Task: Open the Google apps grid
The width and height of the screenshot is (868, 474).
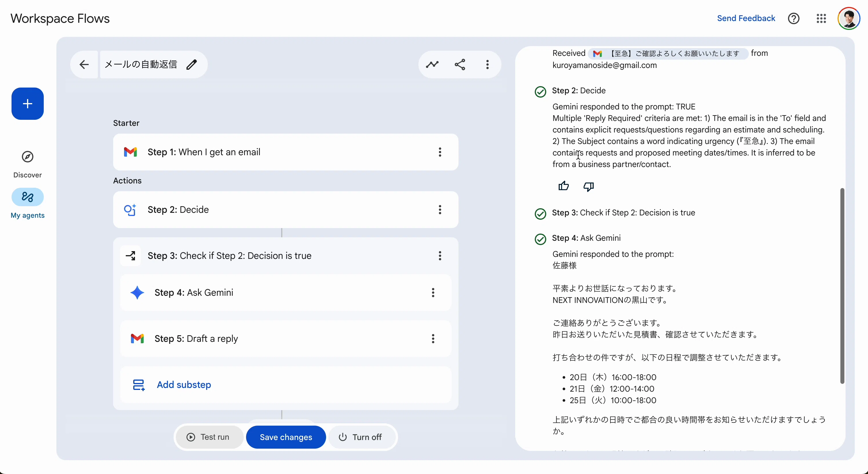Action: tap(821, 18)
